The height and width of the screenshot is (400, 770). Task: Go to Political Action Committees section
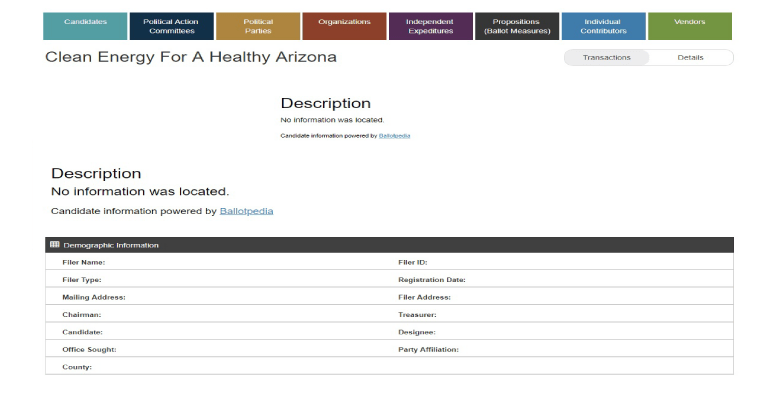tap(171, 26)
